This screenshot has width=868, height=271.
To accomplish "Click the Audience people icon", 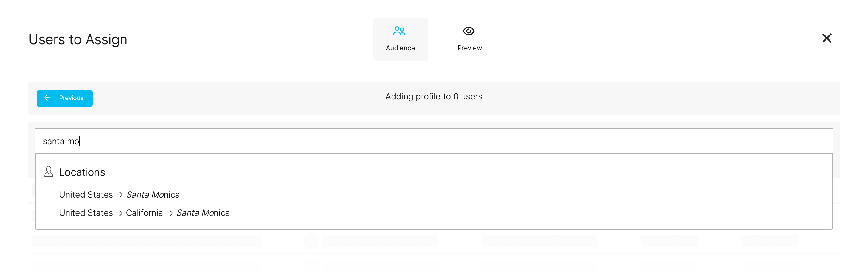I will (399, 31).
